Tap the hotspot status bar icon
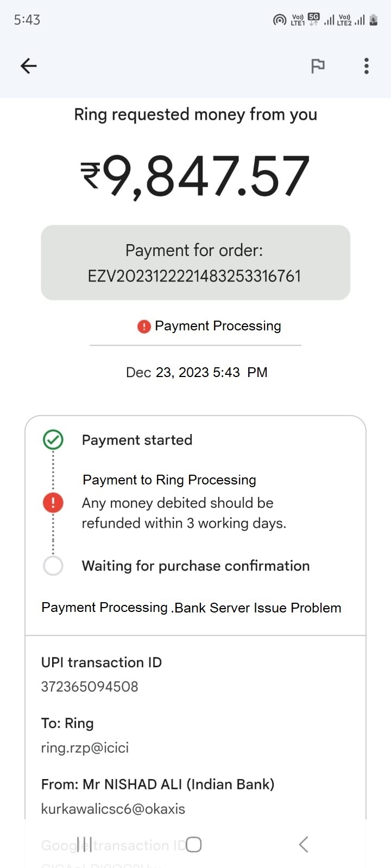Image resolution: width=391 pixels, height=868 pixels. pos(280,20)
